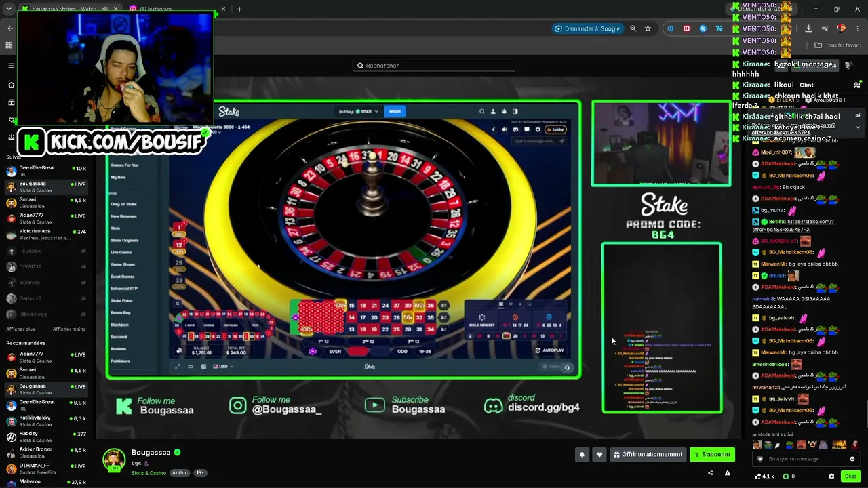Open the Chrome three-dot menu
Image resolution: width=868 pixels, height=488 pixels.
pos(858,28)
